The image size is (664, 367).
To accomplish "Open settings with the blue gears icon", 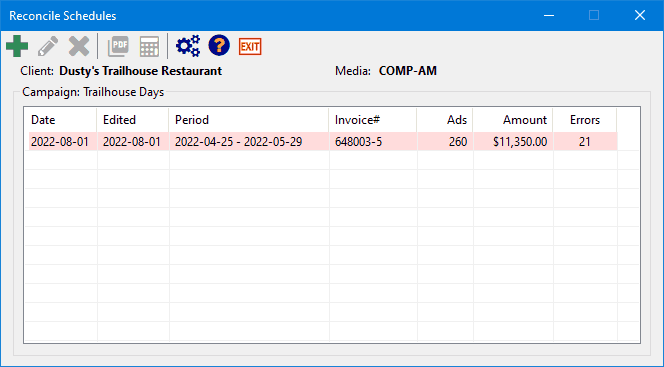I will [x=188, y=46].
